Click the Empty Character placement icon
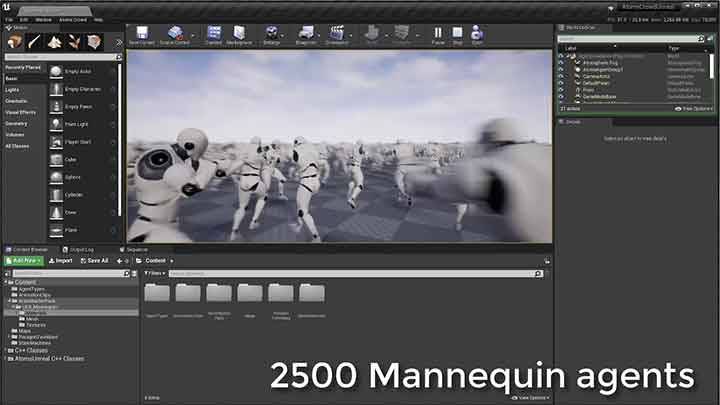This screenshot has width=720, height=405. (x=56, y=89)
